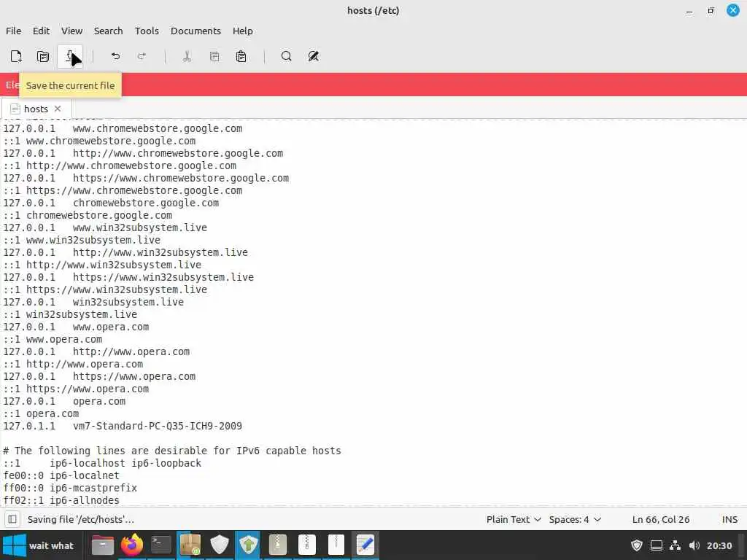747x560 pixels.
Task: Redo the last undone action
Action: click(x=142, y=56)
